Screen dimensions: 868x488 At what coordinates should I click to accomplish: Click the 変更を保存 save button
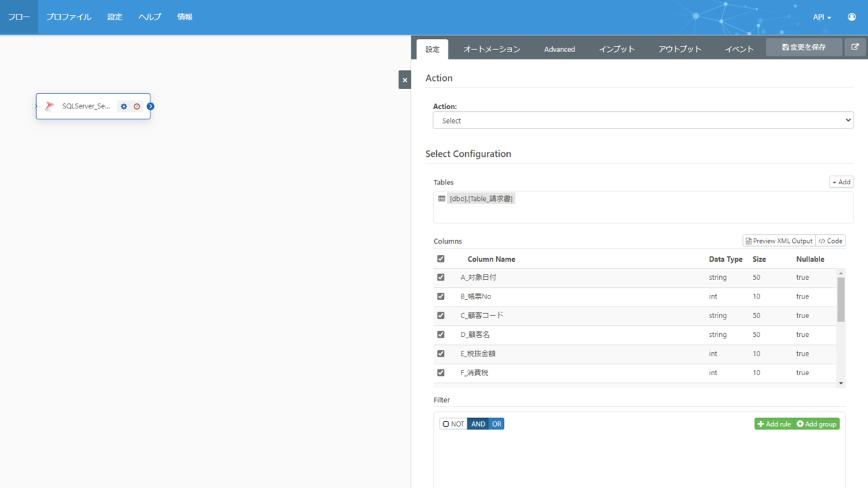click(x=804, y=47)
